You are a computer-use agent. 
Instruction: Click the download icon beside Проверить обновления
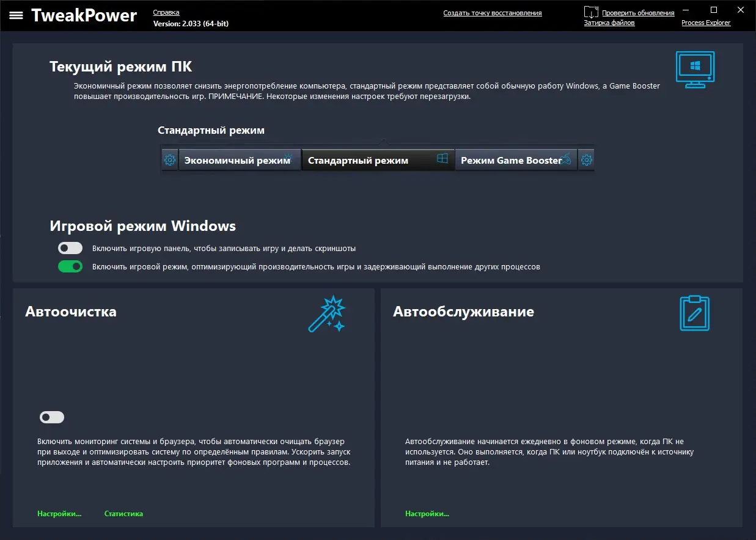pos(591,12)
